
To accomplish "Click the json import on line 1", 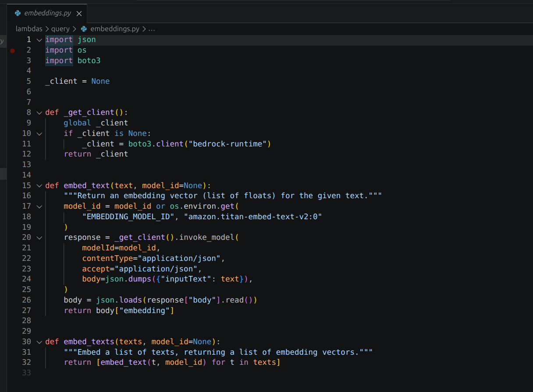I will (x=87, y=39).
